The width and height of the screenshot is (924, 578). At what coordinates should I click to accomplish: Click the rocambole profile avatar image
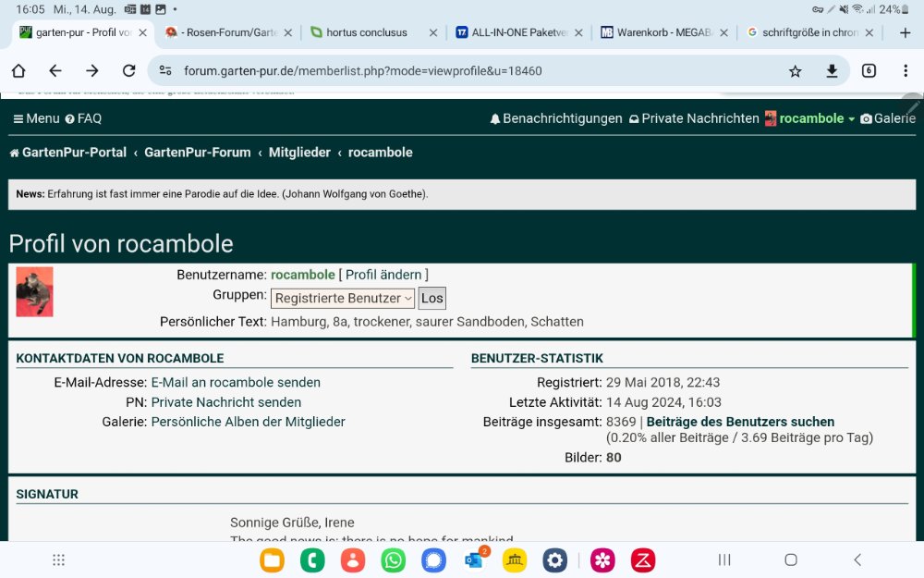coord(35,292)
